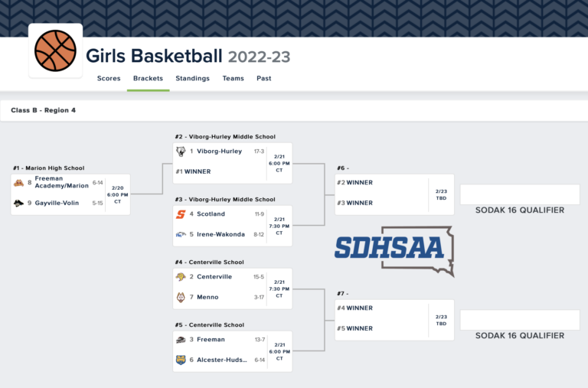The width and height of the screenshot is (588, 388).
Task: Click the Irene-Wakonda team logo
Action: pyautogui.click(x=181, y=235)
